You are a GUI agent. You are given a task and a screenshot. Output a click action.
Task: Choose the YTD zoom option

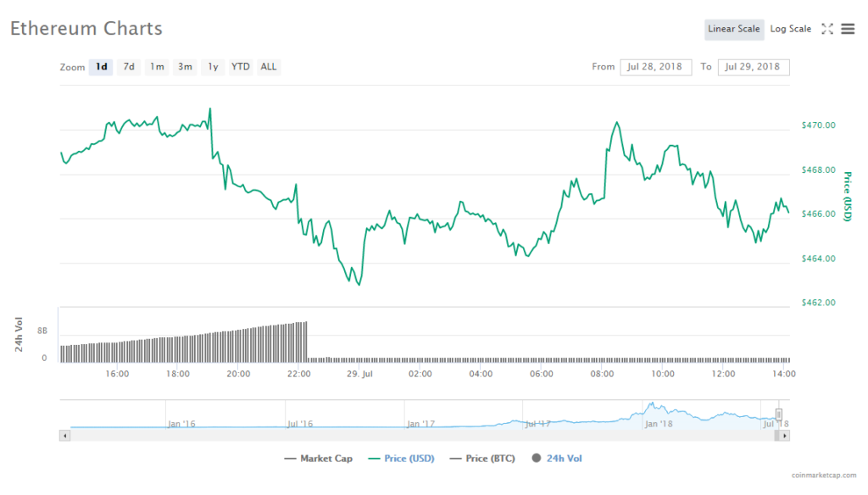241,67
